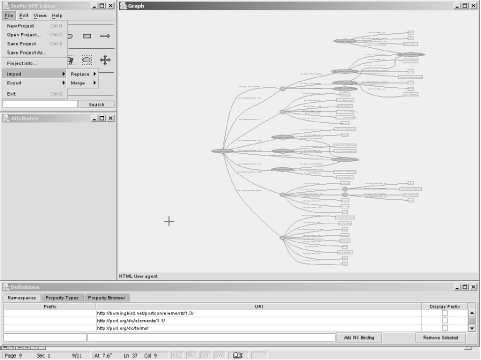Screen dimensions: 481x360
Task: Click namespaces table scroll up arrow
Action: point(472,313)
